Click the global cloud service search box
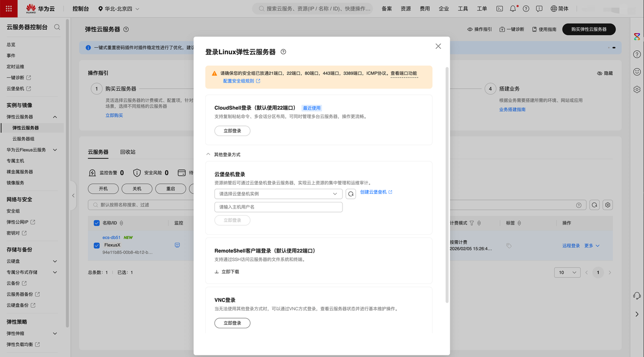644x357 pixels. tap(313, 9)
